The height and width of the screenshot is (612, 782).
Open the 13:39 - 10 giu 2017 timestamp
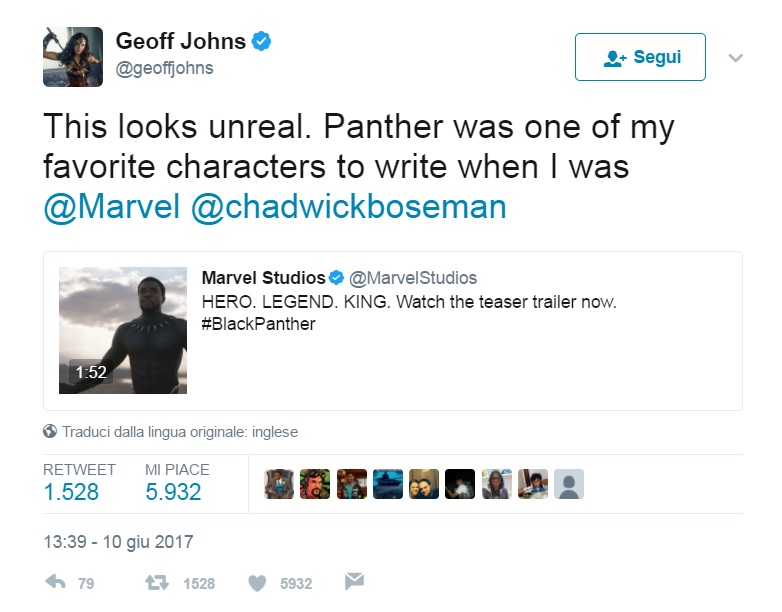tap(118, 542)
